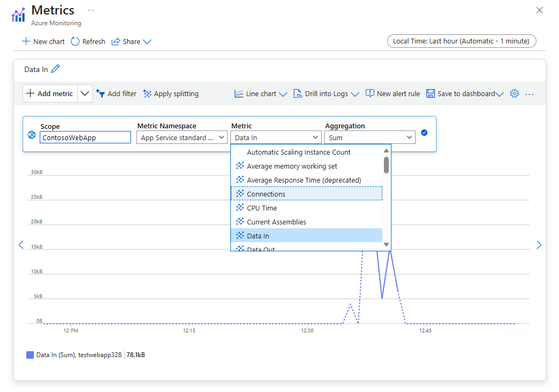Click the New chart button
Screen dimensions: 559x392
point(43,41)
